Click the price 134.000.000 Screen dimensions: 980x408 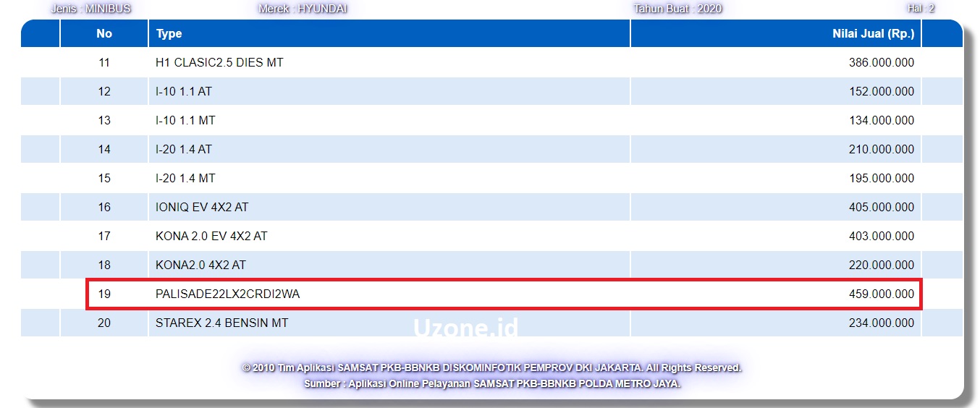coord(881,121)
